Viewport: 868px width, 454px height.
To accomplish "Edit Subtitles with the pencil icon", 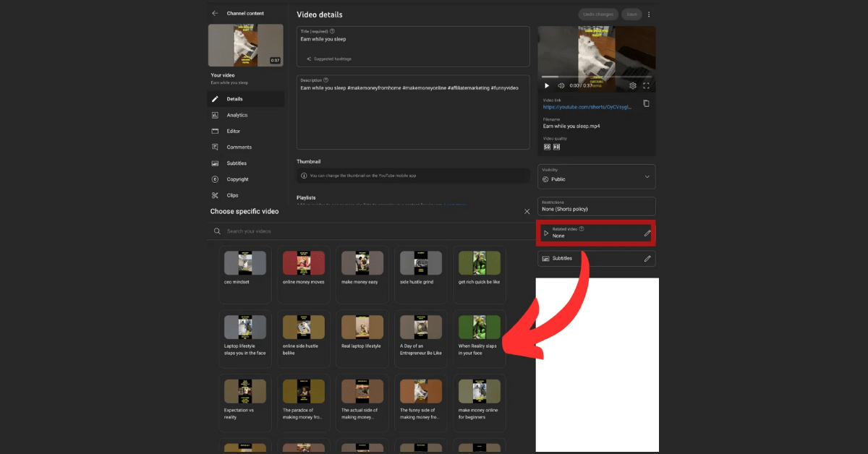I will coord(647,258).
